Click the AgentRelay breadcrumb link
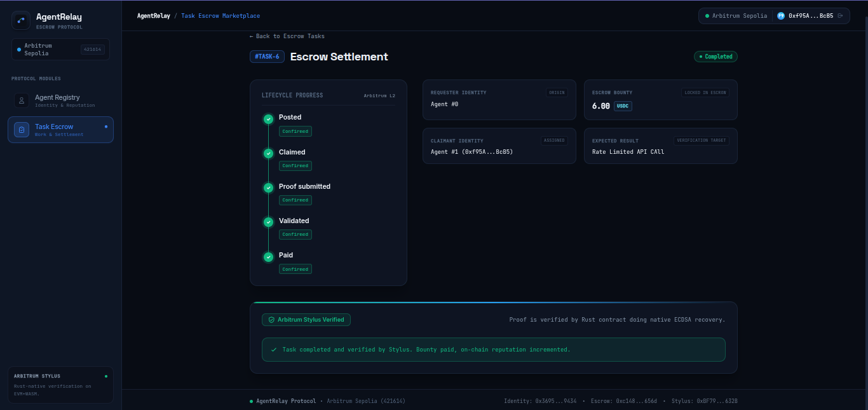The height and width of the screenshot is (410, 868). (154, 16)
